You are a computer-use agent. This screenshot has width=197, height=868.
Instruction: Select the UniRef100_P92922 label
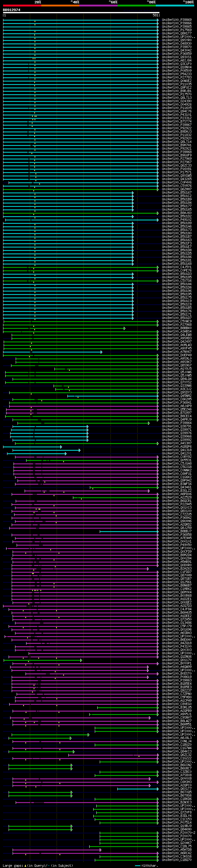(x=177, y=128)
